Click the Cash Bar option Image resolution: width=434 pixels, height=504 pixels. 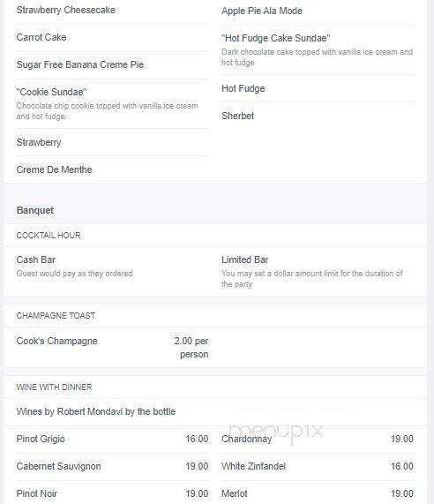36,260
